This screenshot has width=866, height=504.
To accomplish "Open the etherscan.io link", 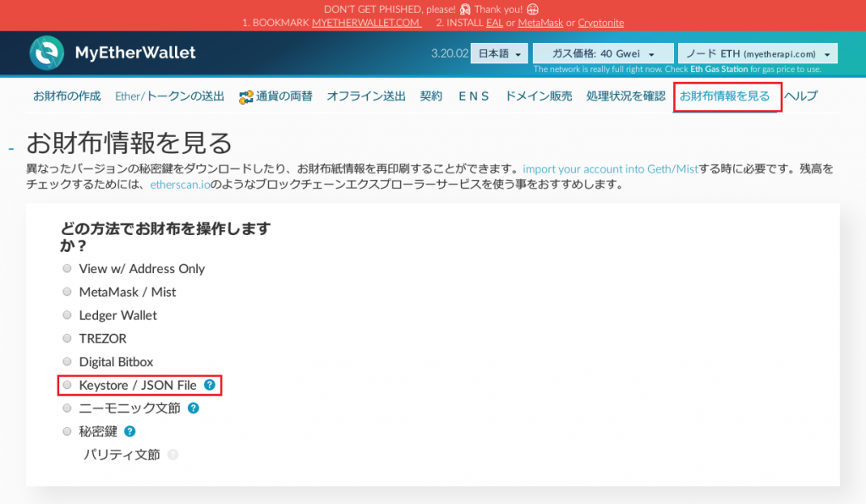I will point(180,184).
